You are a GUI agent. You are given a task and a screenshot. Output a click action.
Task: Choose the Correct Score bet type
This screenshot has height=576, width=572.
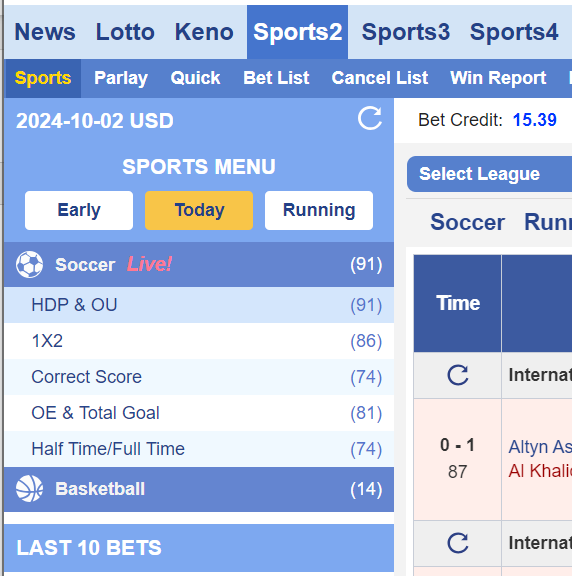point(199,377)
